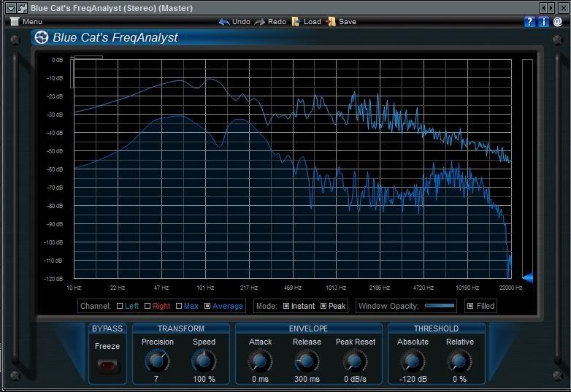This screenshot has width=571, height=392.
Task: Click the Peak Reset knob
Action: pyautogui.click(x=355, y=361)
